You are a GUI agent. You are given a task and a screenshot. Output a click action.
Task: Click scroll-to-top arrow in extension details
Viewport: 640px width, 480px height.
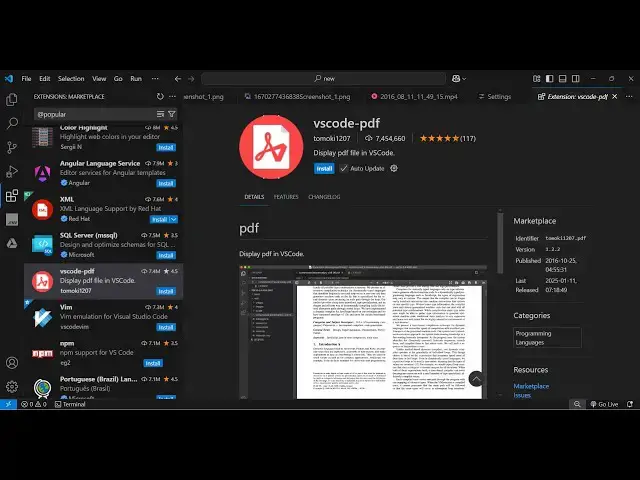(476, 379)
